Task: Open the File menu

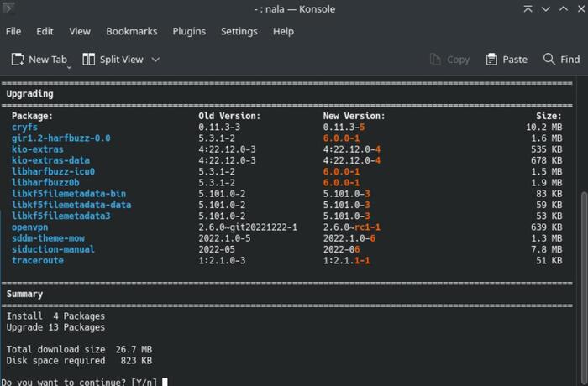Action: point(13,32)
